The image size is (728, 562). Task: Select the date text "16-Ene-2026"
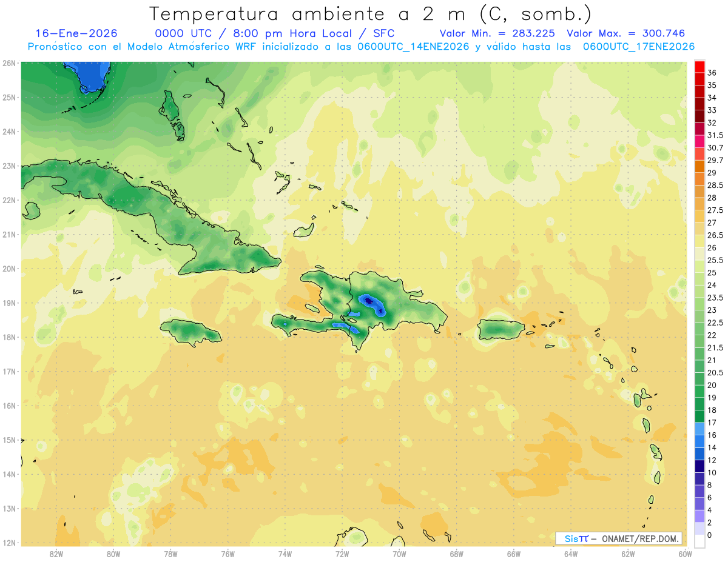pos(76,33)
